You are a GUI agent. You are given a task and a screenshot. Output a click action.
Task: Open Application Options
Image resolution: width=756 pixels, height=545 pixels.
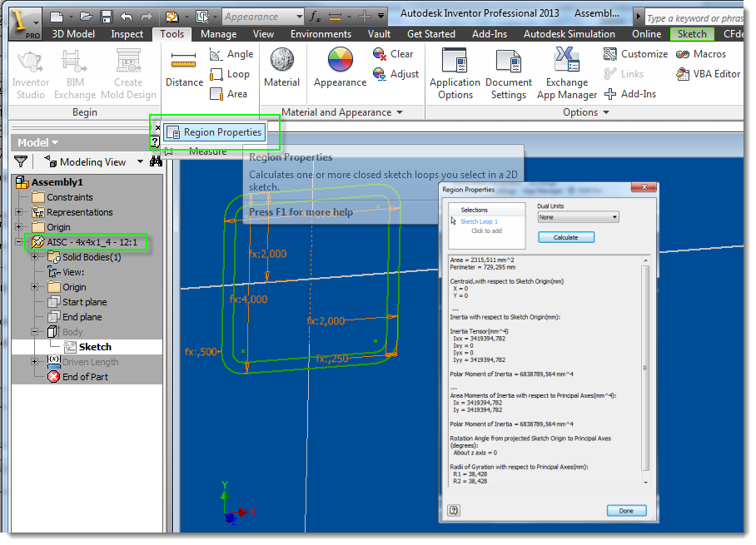(455, 74)
